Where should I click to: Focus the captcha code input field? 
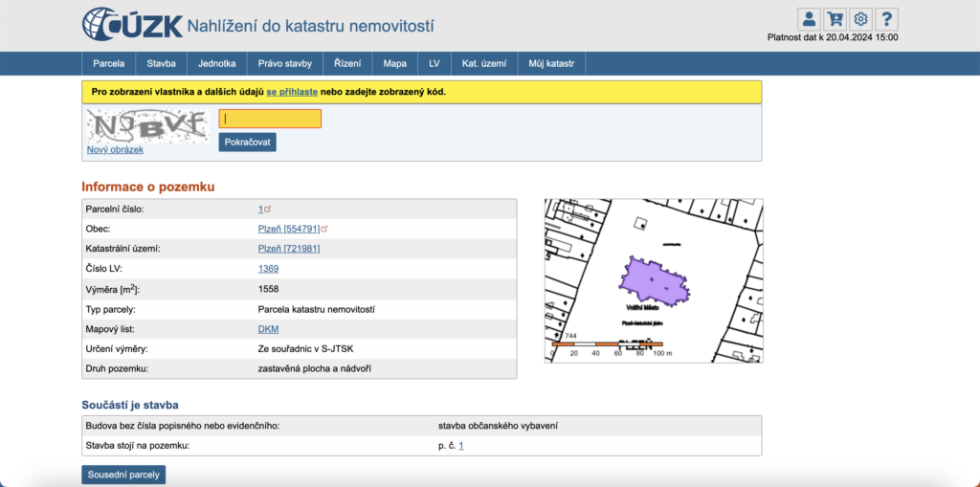(x=270, y=119)
